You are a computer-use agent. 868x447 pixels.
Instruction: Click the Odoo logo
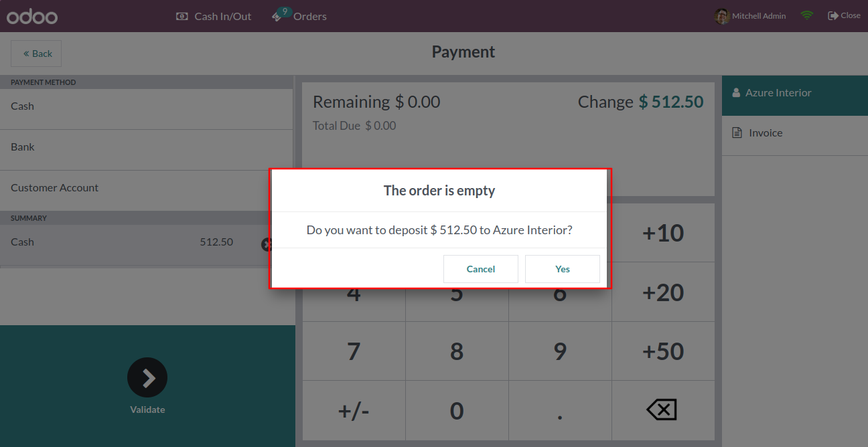click(32, 16)
